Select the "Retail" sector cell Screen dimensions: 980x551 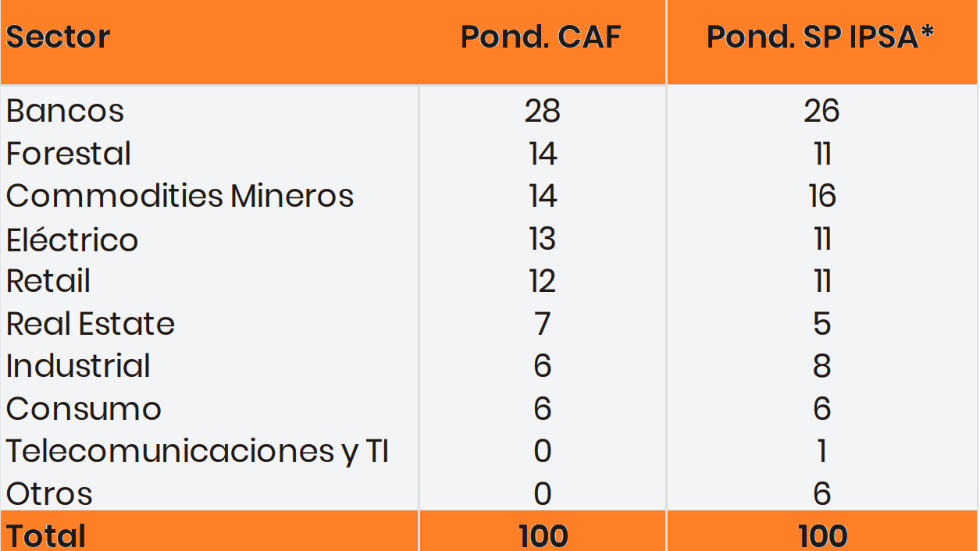(x=48, y=281)
